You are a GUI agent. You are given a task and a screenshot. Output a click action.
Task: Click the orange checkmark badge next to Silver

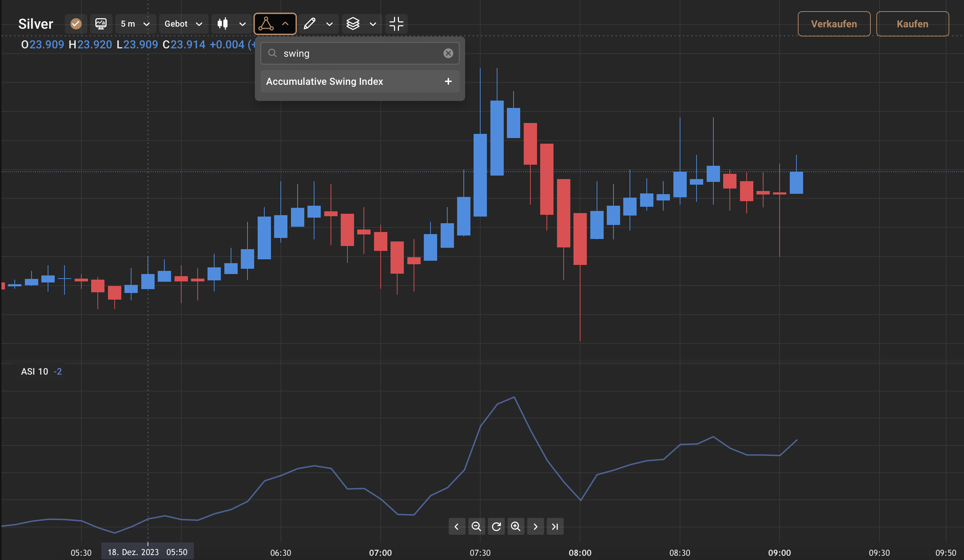click(x=76, y=24)
